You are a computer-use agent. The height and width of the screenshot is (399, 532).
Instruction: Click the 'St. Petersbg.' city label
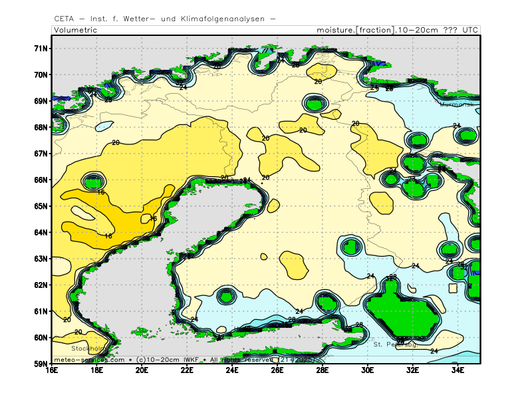396,344
